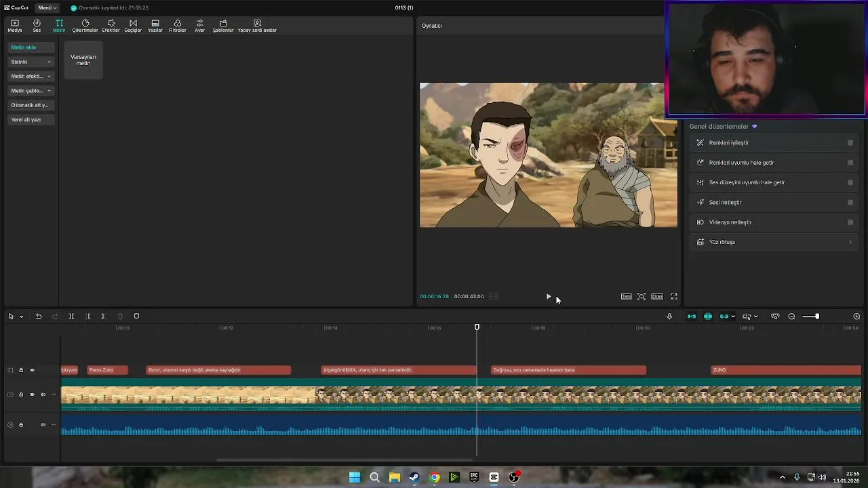Switch to Çıkartmalar stickers tab
This screenshot has height=488, width=868.
click(x=85, y=26)
